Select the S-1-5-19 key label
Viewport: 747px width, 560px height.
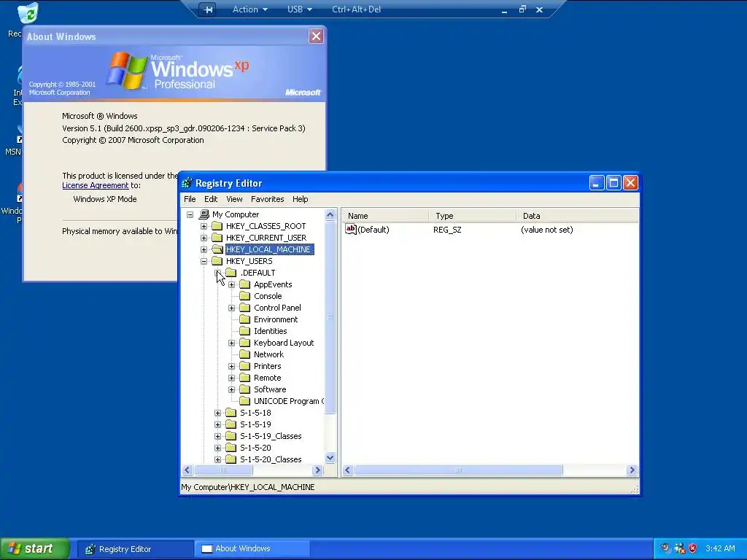click(255, 424)
